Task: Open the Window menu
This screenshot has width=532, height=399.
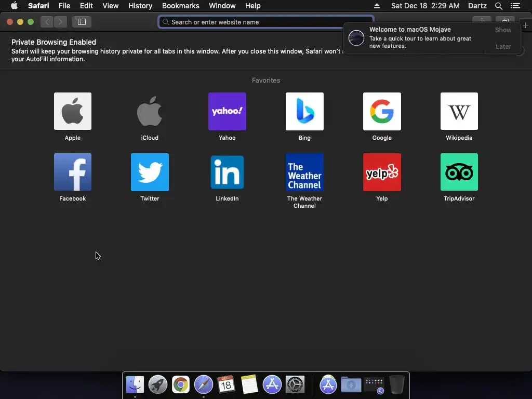Action: (x=222, y=6)
